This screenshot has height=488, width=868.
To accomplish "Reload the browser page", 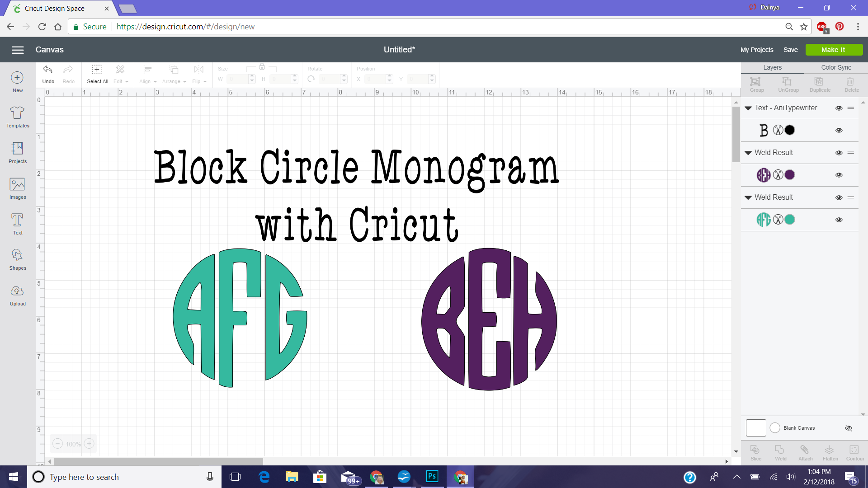I will tap(42, 27).
